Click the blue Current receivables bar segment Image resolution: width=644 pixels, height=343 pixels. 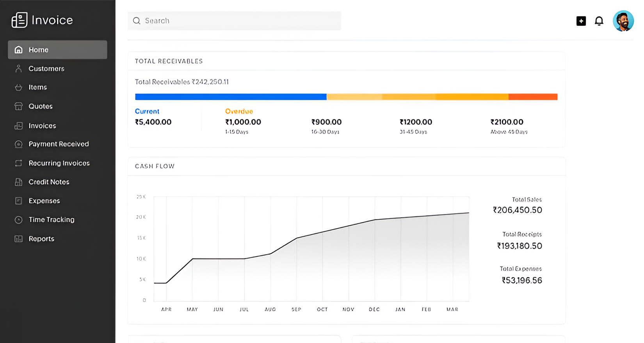pos(230,97)
